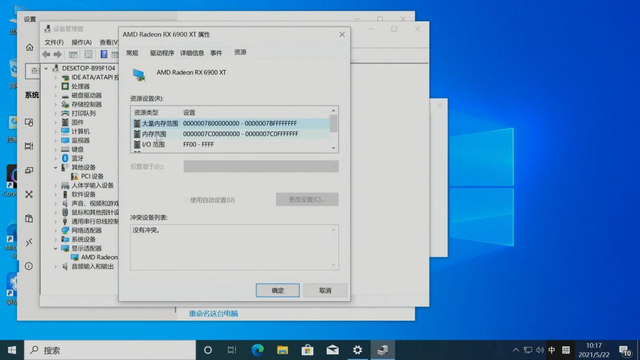Open the 设置基于 dropdown
This screenshot has width=640, height=360.
[261, 166]
